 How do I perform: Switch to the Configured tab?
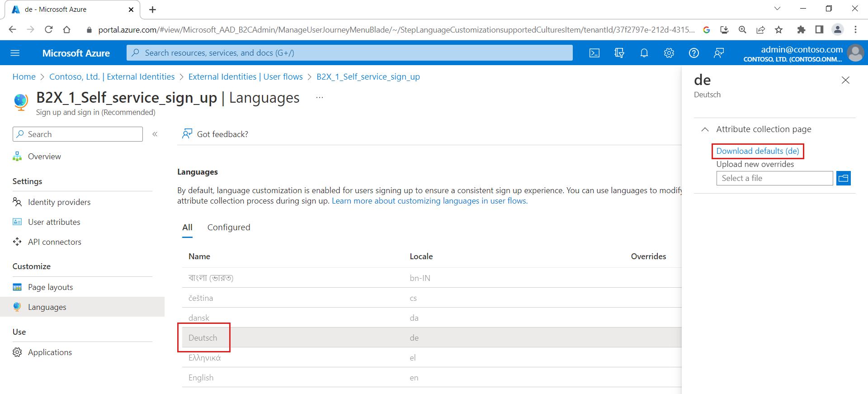pos(229,228)
